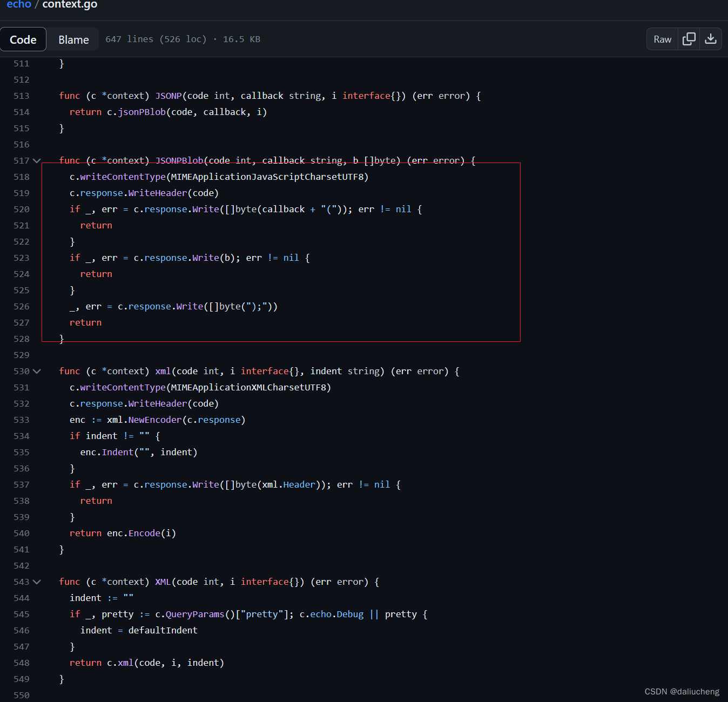Copy raw file contents icon
The height and width of the screenshot is (702, 728).
(689, 39)
